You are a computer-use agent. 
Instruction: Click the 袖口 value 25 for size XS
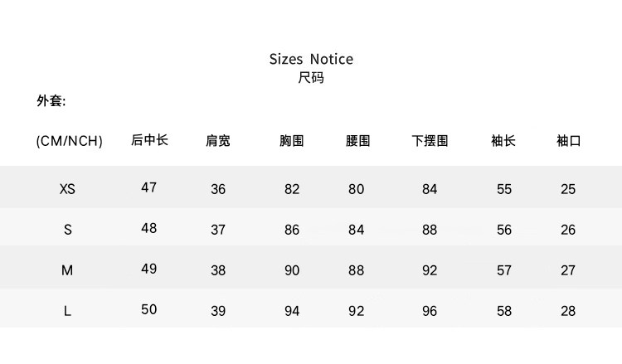(568, 189)
